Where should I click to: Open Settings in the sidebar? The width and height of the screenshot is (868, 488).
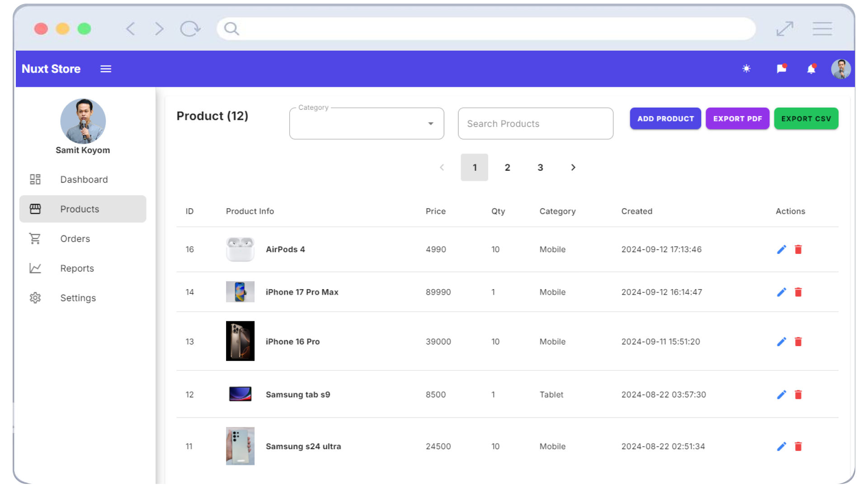(83, 298)
